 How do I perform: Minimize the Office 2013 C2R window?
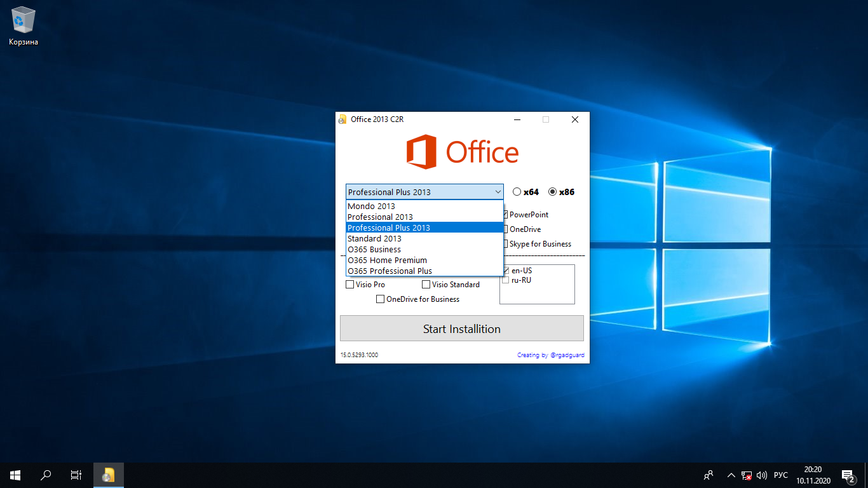click(517, 119)
